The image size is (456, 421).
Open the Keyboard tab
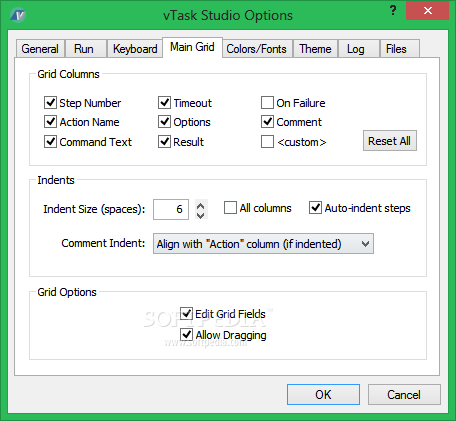click(135, 49)
